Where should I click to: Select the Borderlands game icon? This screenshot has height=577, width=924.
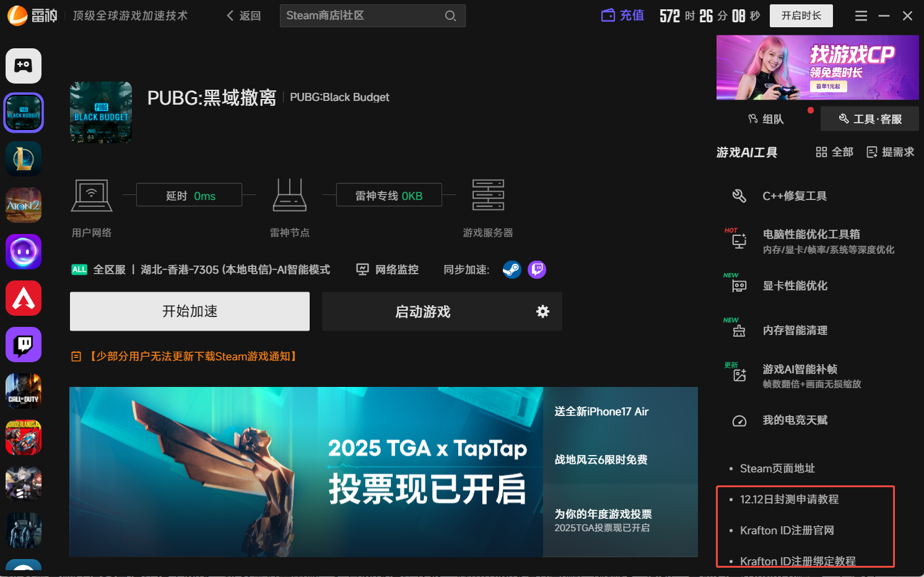(x=24, y=438)
